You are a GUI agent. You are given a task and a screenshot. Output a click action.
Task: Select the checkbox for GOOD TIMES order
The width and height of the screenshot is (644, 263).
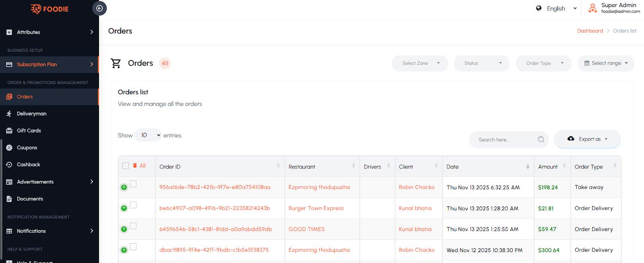tap(133, 226)
